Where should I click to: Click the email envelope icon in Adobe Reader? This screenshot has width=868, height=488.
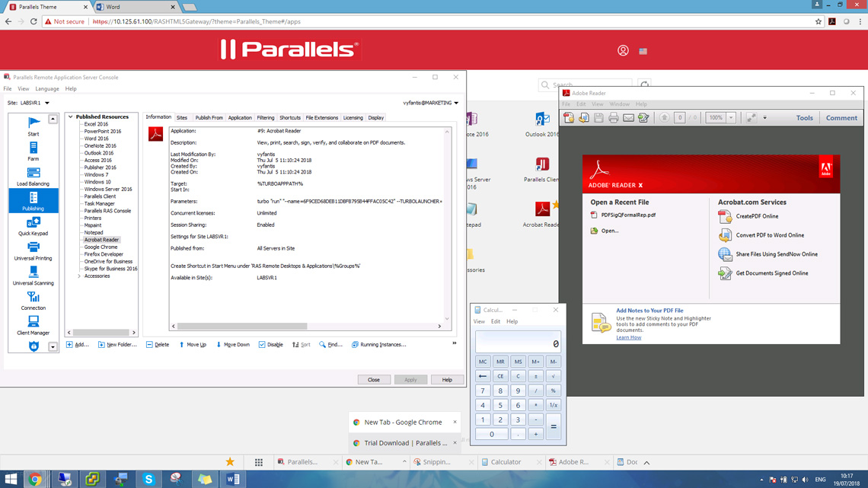coord(628,118)
